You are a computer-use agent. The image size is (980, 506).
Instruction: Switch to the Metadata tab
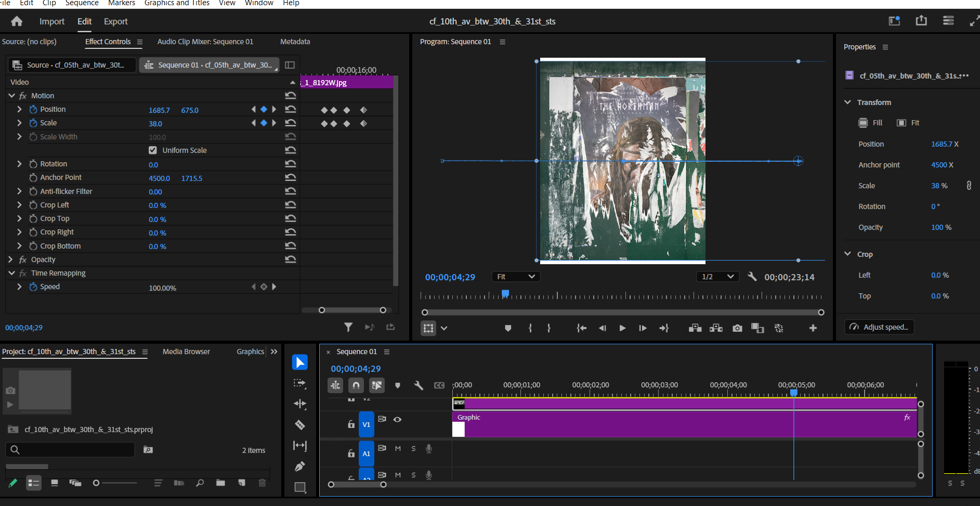tap(294, 42)
